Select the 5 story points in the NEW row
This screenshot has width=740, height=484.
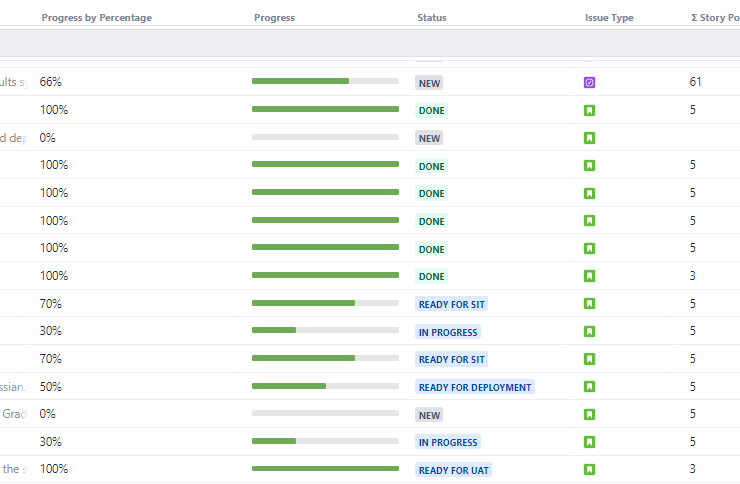[x=692, y=414]
